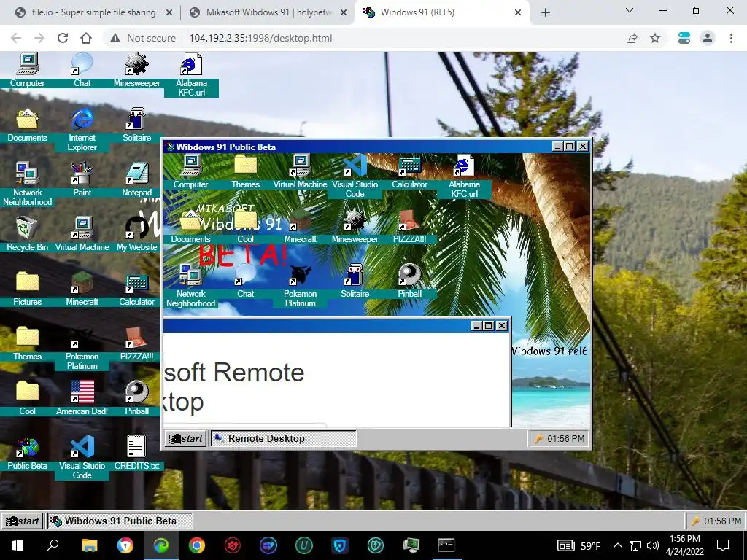Open a new browser tab
This screenshot has width=747, height=560.
(546, 13)
